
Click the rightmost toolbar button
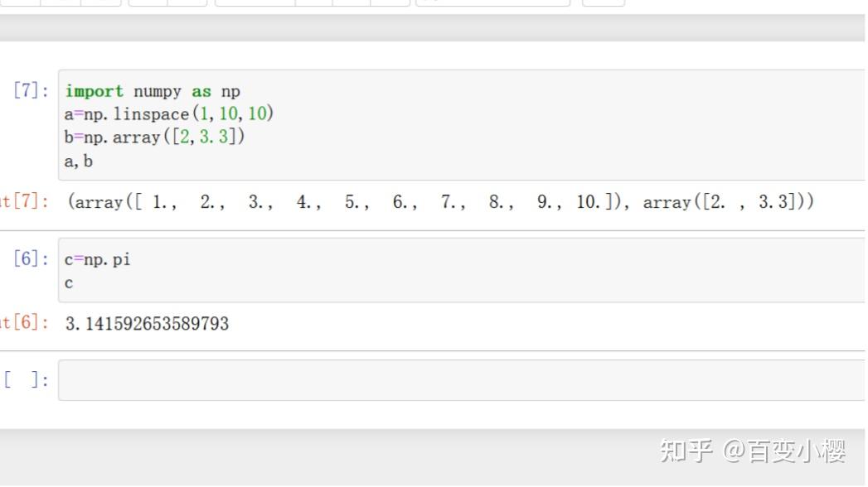click(x=602, y=4)
